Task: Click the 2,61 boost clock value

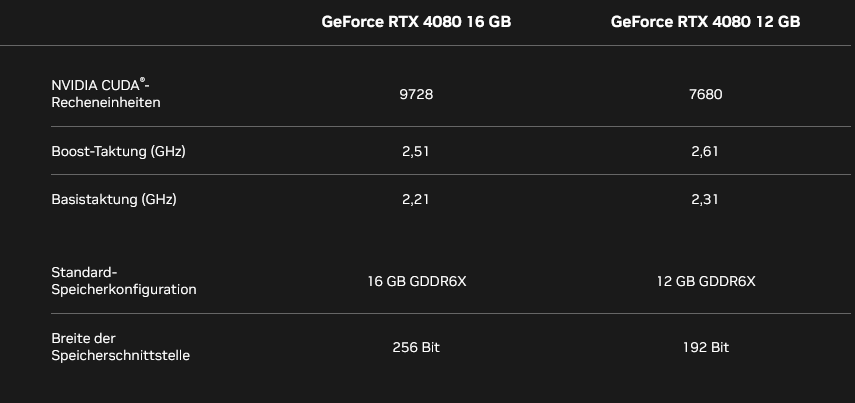Action: [705, 151]
